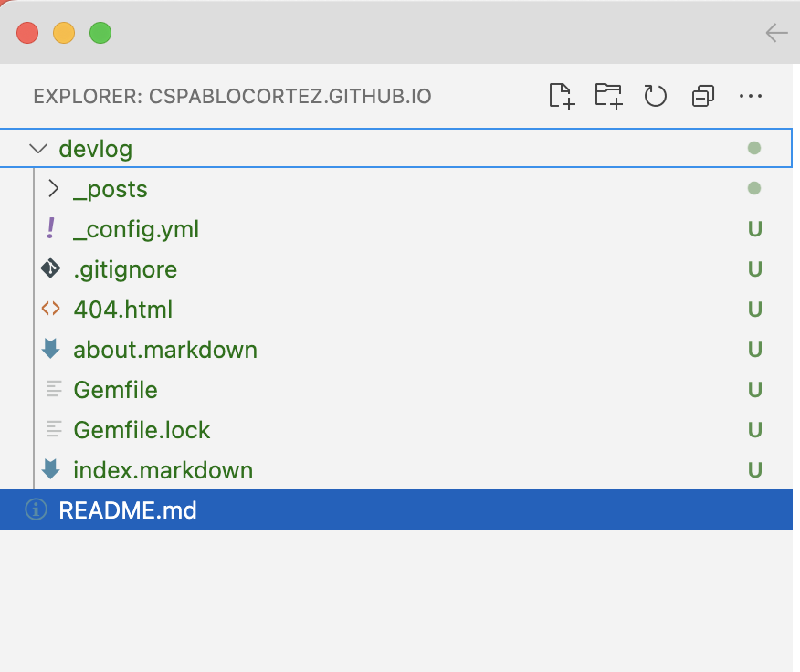The height and width of the screenshot is (672, 800).
Task: Refresh the Explorer view
Action: 655,96
